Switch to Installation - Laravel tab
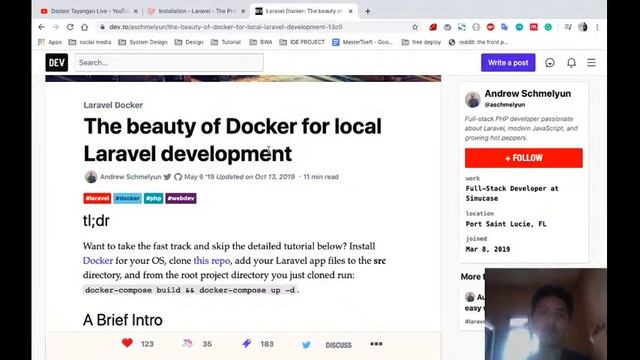Image resolution: width=640 pixels, height=360 pixels. coord(197,11)
